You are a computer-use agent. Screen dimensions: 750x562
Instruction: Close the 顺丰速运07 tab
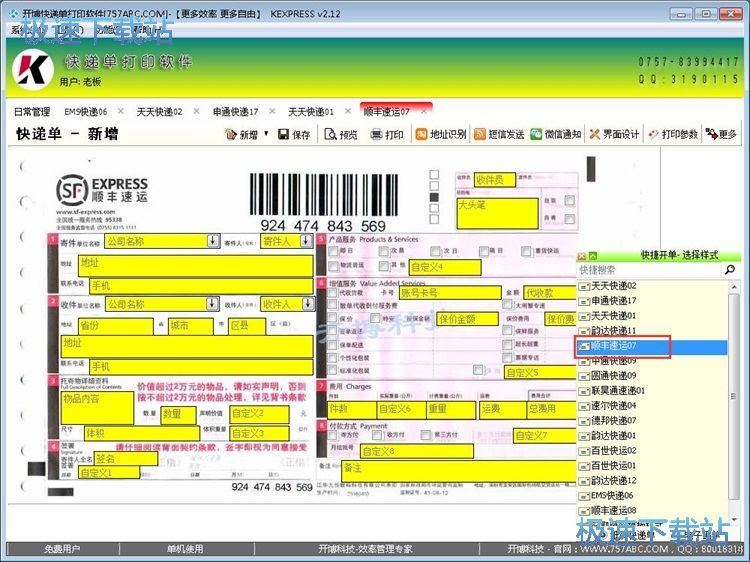pos(424,111)
